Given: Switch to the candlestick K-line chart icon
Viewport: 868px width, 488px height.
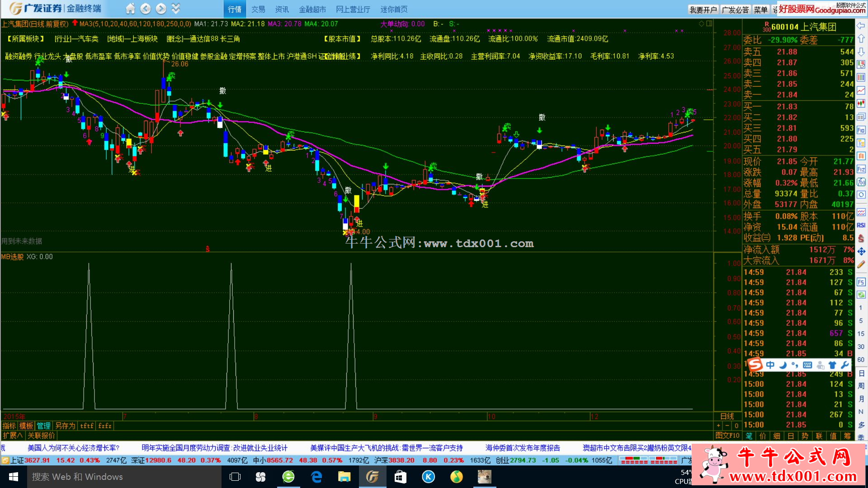Looking at the screenshot, I should coord(861,103).
